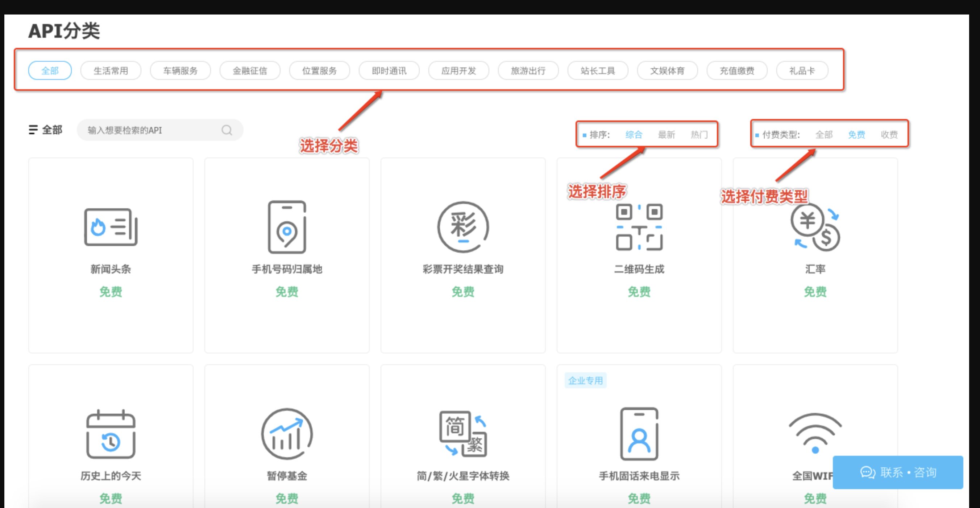Open the 汇率 currency exchange icon
Screen dimensions: 980x508
(815, 227)
